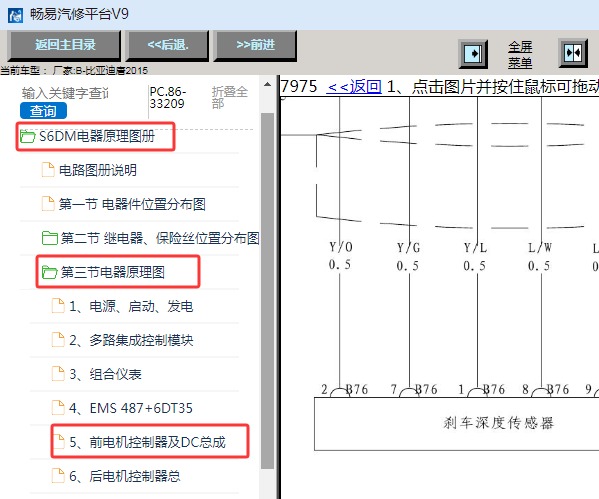Viewport: 599px width, 499px height.
Task: Click the page icon beside 电源、启动、发电
Action: point(58,306)
